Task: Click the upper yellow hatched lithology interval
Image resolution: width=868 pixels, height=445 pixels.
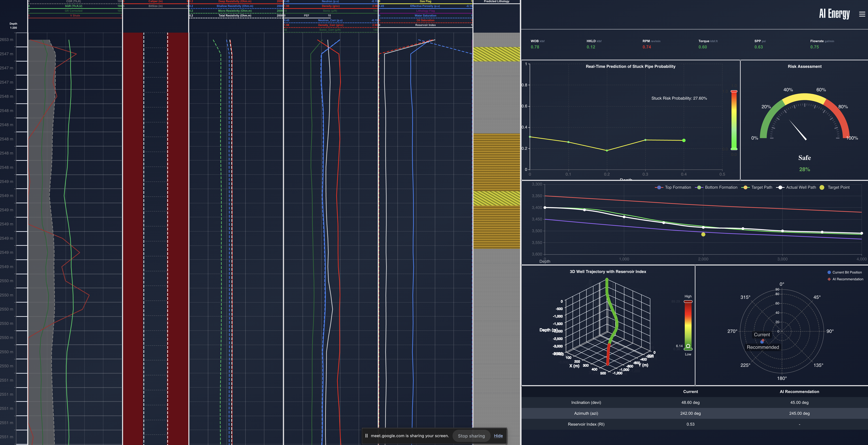Action: [496, 54]
